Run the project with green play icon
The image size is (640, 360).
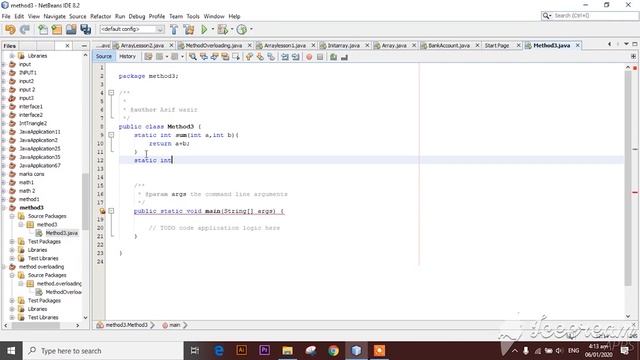pyautogui.click(x=204, y=29)
